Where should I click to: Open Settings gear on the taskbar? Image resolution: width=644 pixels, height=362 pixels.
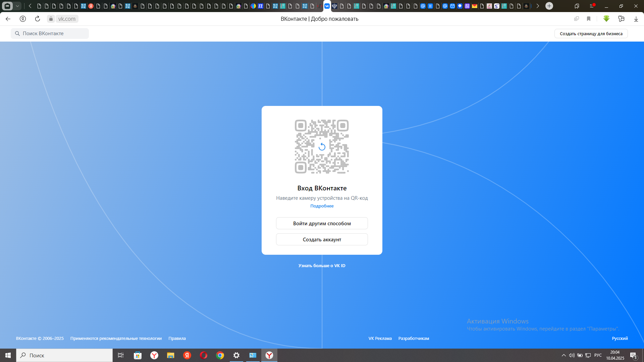point(236,355)
